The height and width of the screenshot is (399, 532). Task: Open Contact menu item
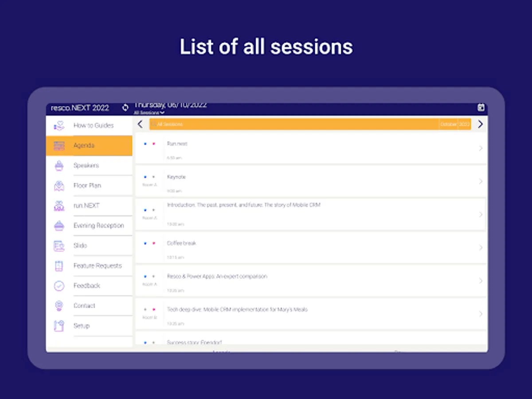89,305
